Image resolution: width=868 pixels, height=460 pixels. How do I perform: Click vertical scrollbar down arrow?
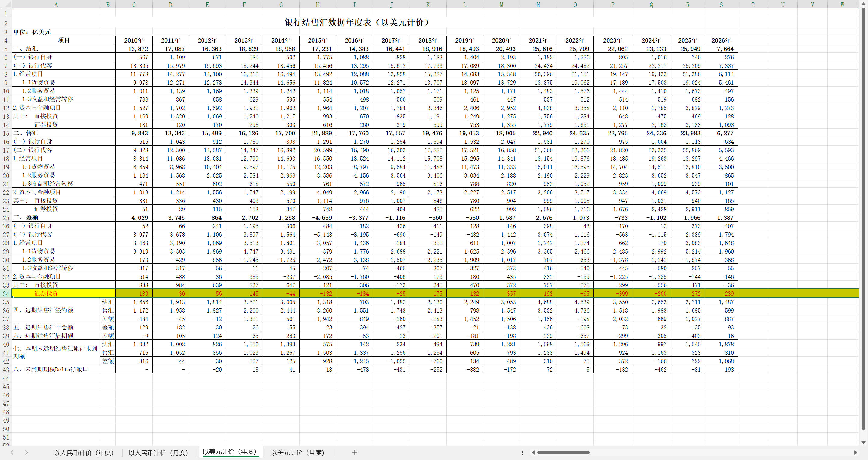[863, 443]
